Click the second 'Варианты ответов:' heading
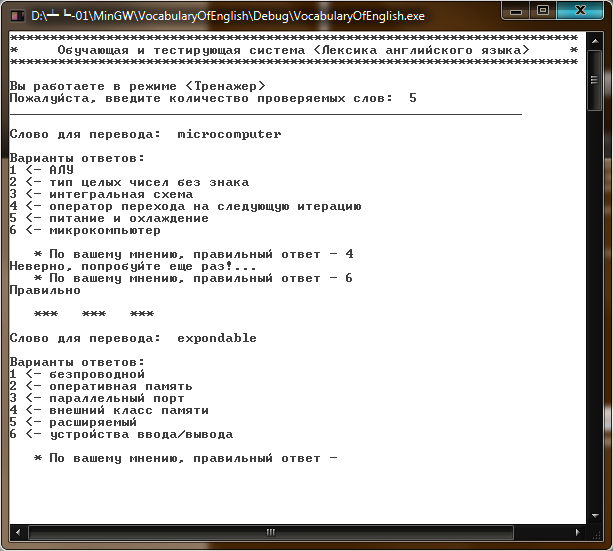This screenshot has height=551, width=613. pos(77,362)
